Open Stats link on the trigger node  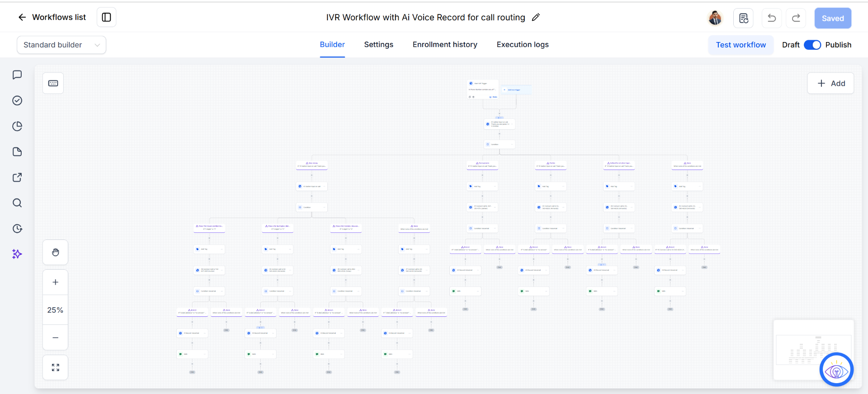pos(493,97)
